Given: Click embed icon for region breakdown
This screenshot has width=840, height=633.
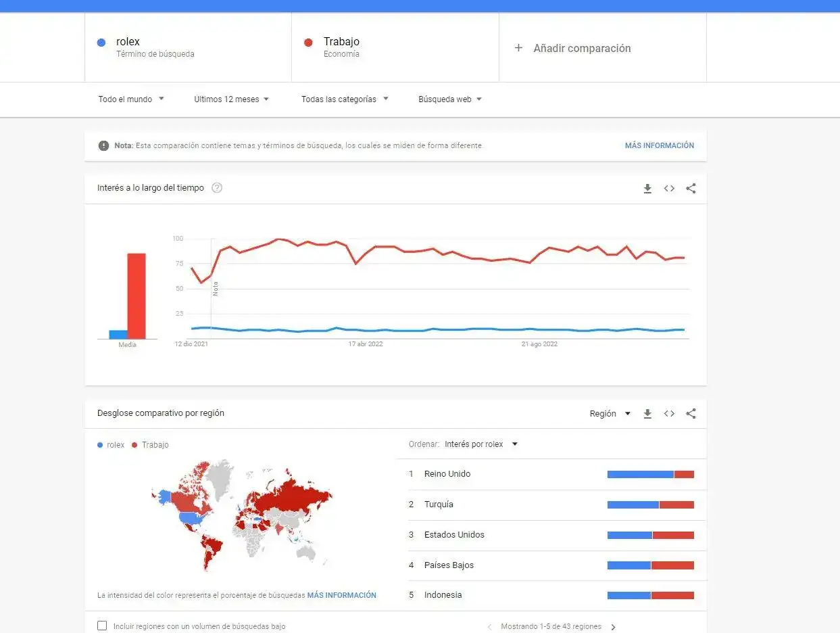Looking at the screenshot, I should click(x=669, y=414).
